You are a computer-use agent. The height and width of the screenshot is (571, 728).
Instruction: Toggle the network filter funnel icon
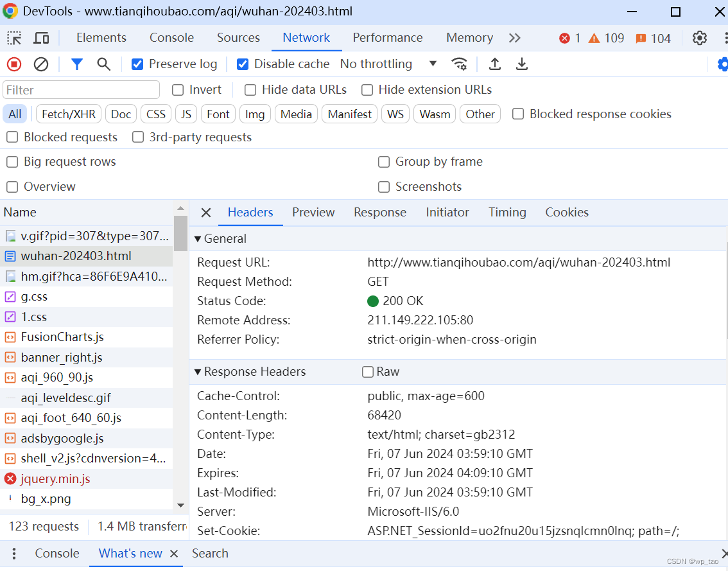(x=76, y=64)
